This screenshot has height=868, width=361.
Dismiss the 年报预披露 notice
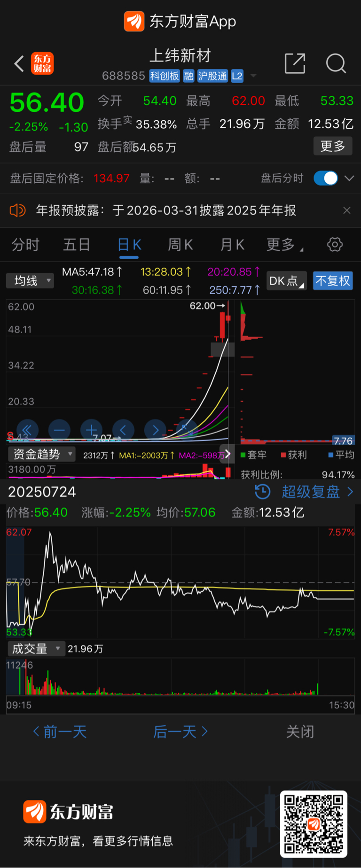[347, 210]
